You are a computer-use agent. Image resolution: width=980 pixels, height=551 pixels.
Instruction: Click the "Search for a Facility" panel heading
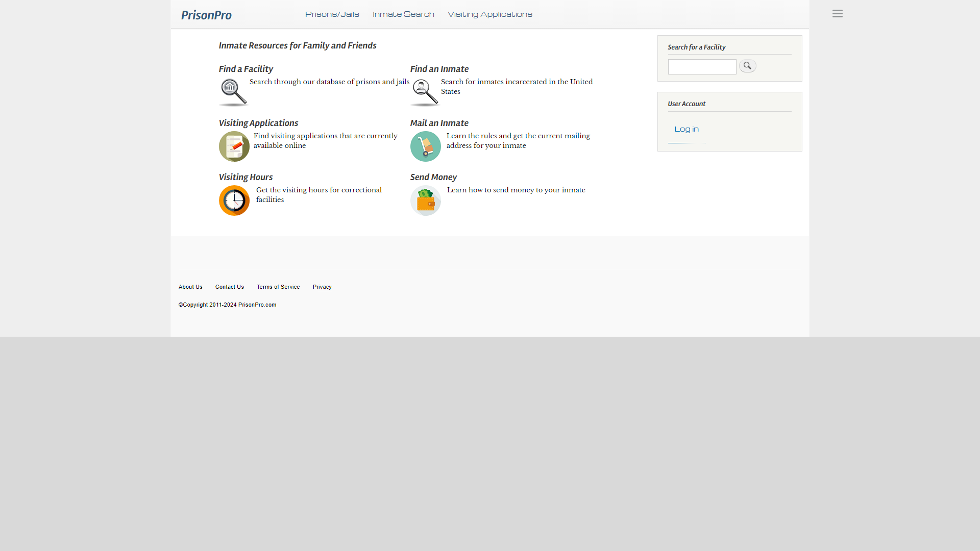[x=697, y=47]
